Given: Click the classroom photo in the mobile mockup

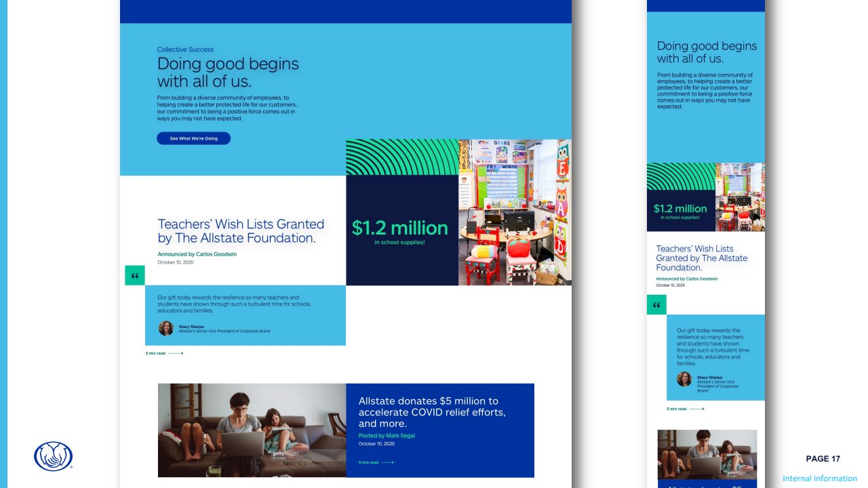Looking at the screenshot, I should click(740, 197).
